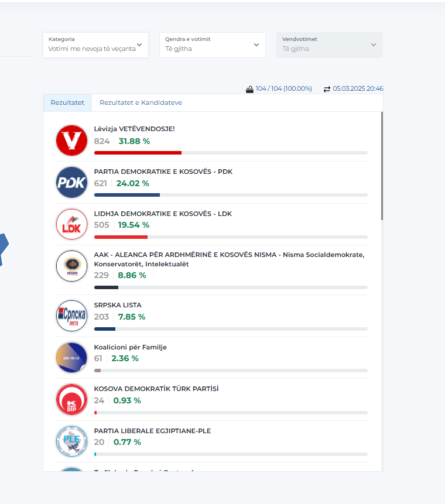The width and height of the screenshot is (445, 504).
Task: Click the Kosova Demokratik Türk Partisi logo
Action: (x=71, y=400)
